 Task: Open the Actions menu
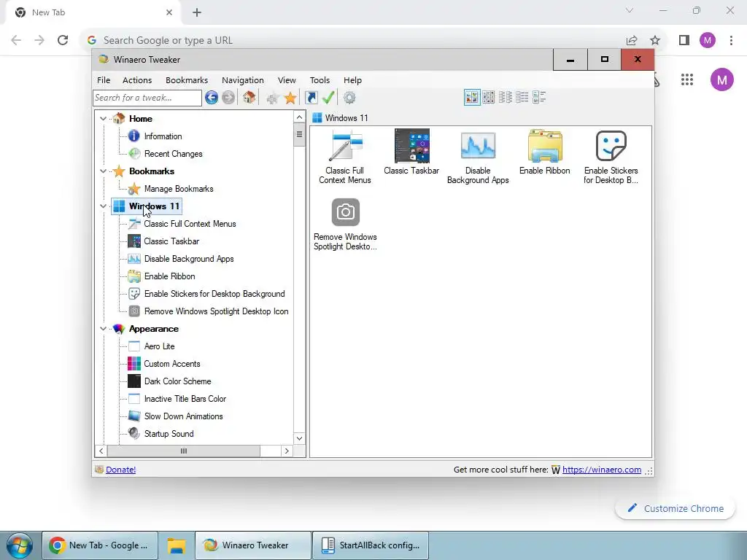(x=137, y=80)
